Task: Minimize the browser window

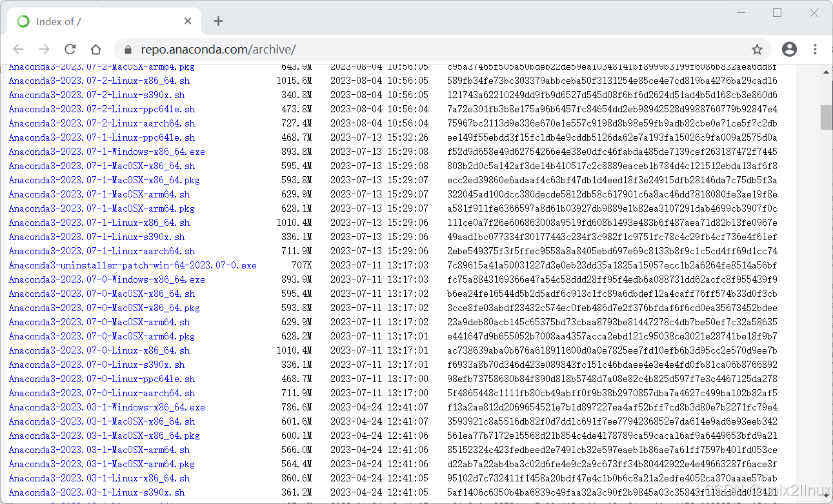Action: coord(740,13)
